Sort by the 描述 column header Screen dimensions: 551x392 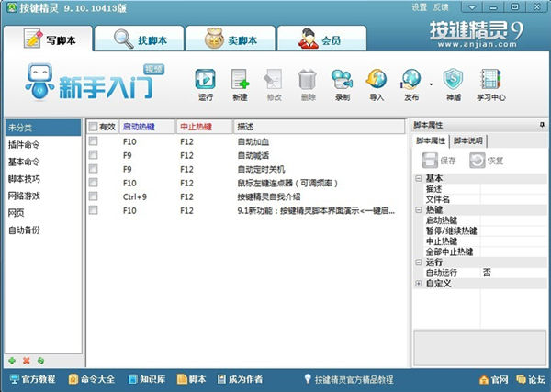319,127
